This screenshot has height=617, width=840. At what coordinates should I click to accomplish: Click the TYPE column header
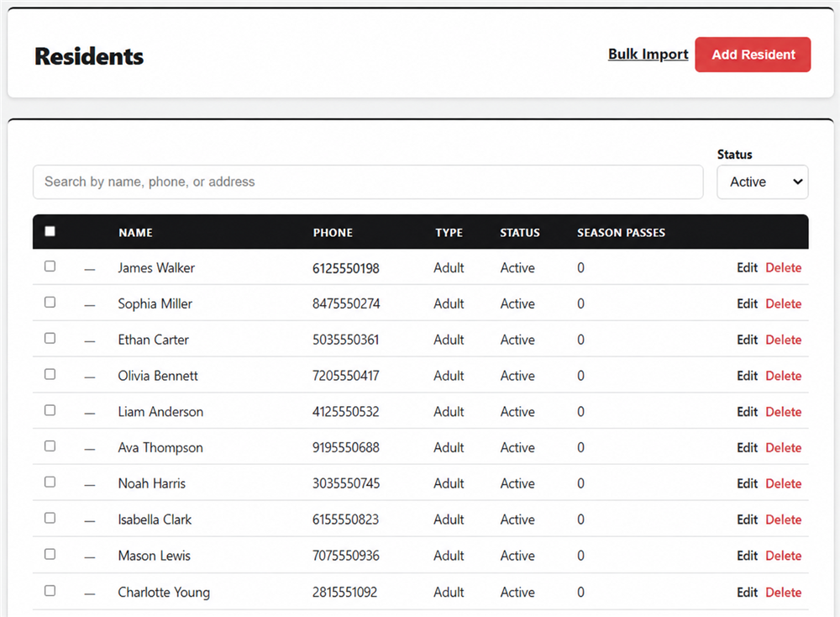(x=449, y=233)
